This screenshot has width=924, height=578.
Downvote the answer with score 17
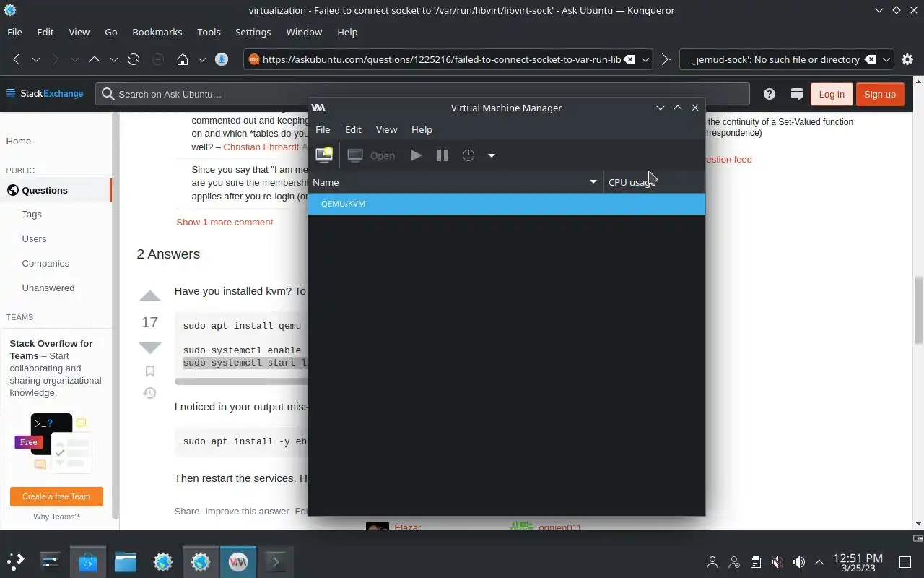click(149, 348)
